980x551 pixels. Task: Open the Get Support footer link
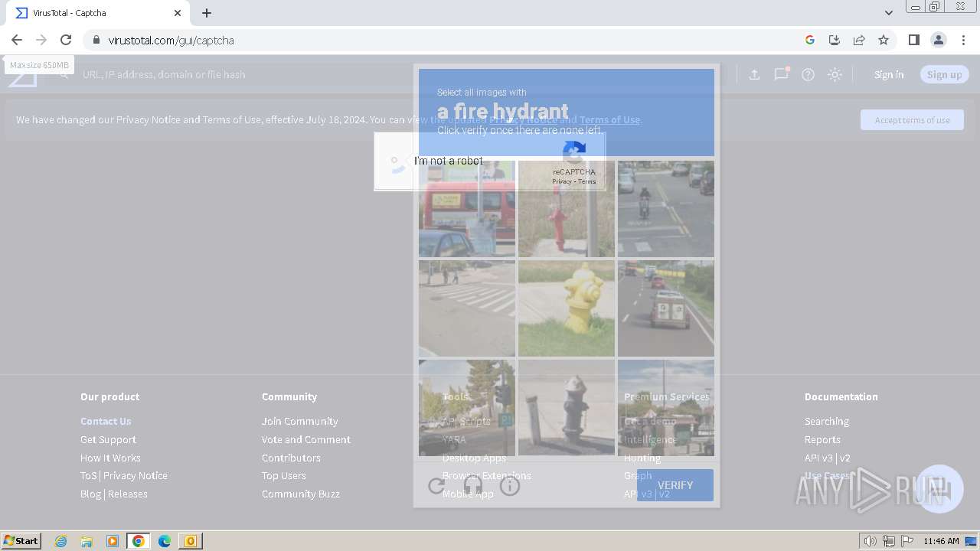tap(108, 439)
